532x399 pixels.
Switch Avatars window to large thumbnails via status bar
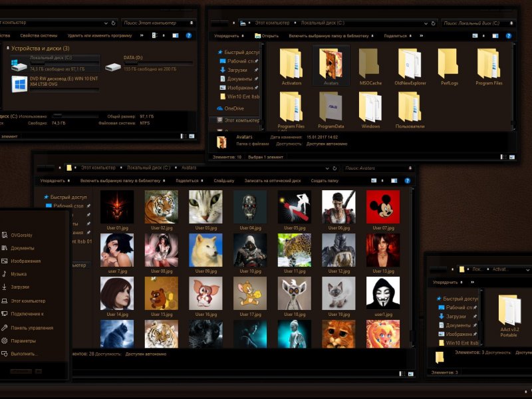tap(410, 374)
